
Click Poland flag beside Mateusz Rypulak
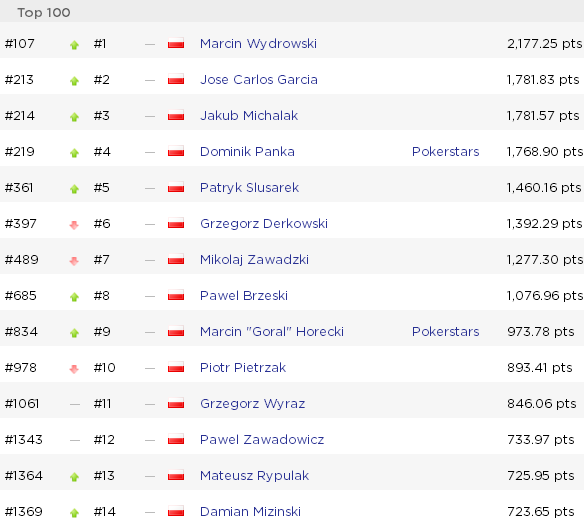176,475
